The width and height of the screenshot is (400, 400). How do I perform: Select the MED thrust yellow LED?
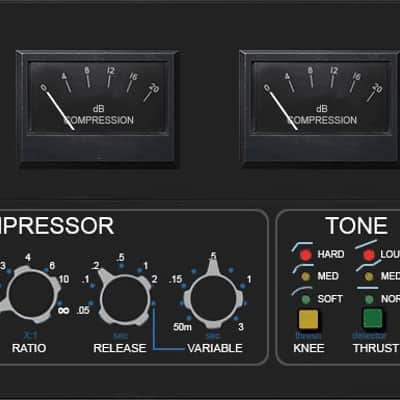coord(368,276)
